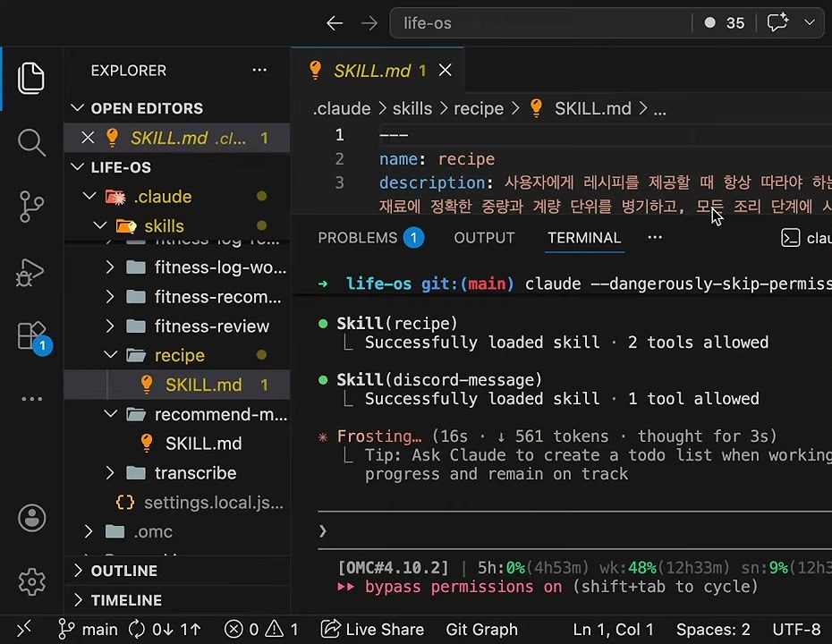Close the SKILL.md editor tab

446,70
